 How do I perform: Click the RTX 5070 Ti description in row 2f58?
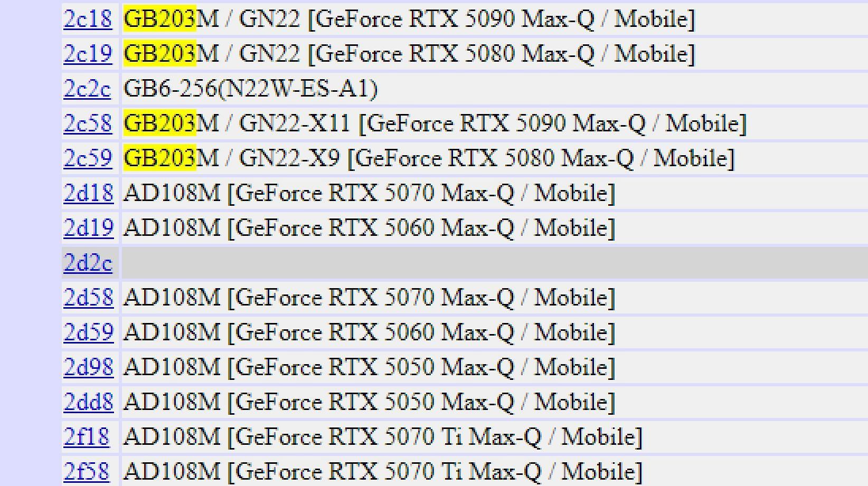pyautogui.click(x=383, y=472)
